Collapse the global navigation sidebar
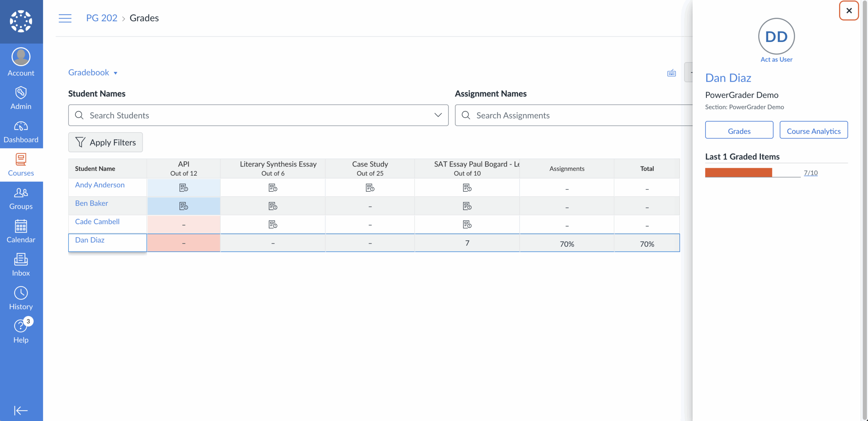 coord(21,410)
